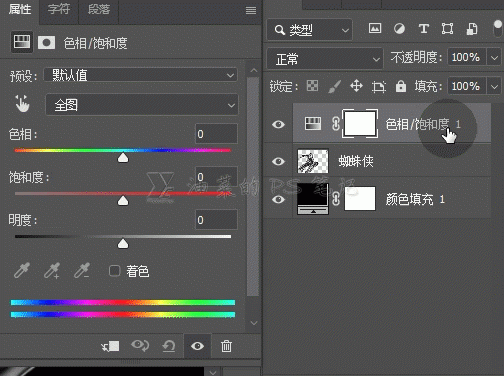The height and width of the screenshot is (376, 504).
Task: Filter layers by adjustment layer type
Action: tap(399, 29)
